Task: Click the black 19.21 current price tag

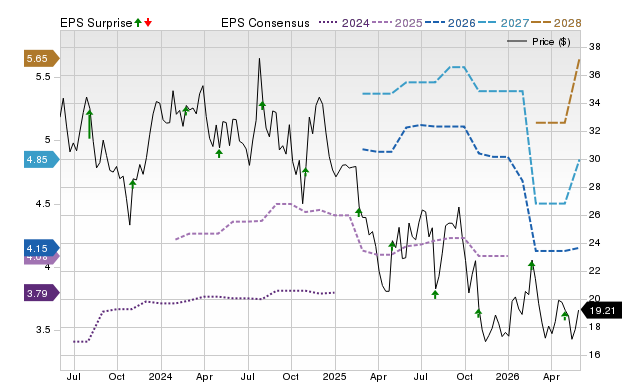Action: pos(601,311)
